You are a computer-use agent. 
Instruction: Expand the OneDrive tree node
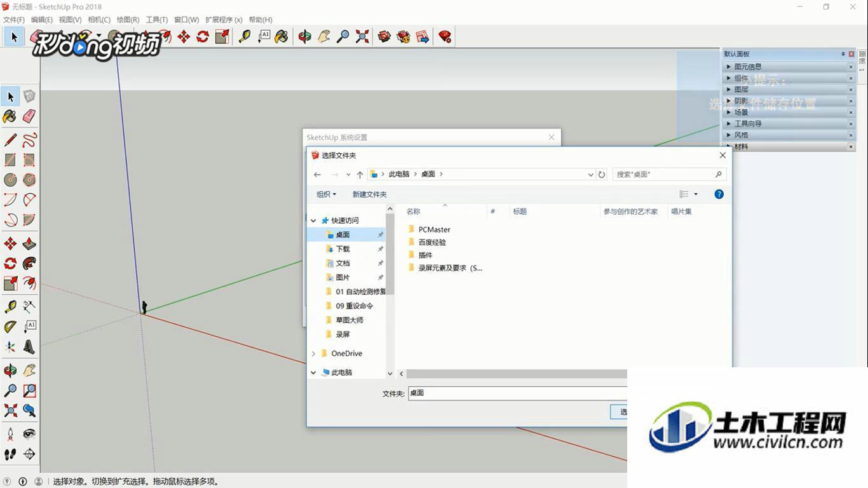tap(313, 353)
